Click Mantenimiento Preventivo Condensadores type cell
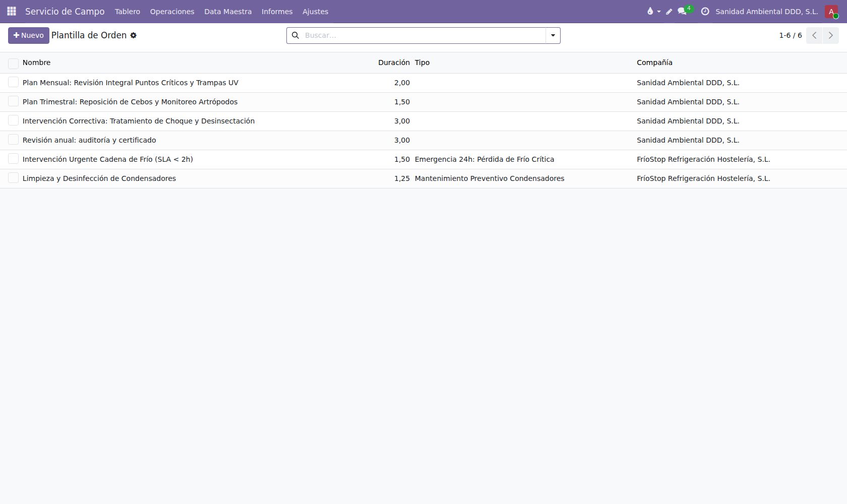The width and height of the screenshot is (847, 504). [490, 178]
